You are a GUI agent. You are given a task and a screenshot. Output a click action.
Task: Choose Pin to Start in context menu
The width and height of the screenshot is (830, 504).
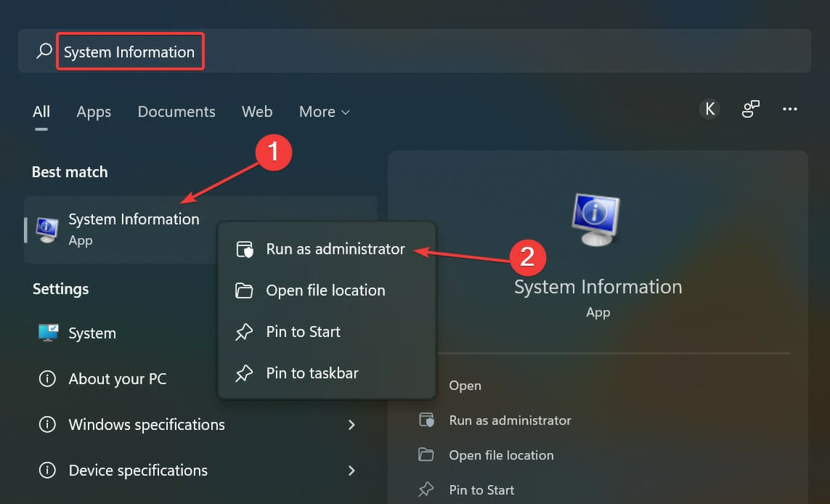327,331
